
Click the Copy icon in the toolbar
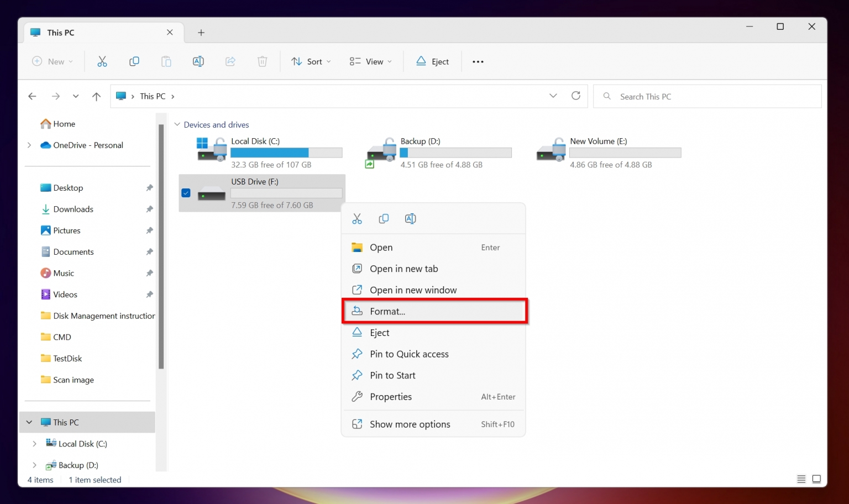134,61
